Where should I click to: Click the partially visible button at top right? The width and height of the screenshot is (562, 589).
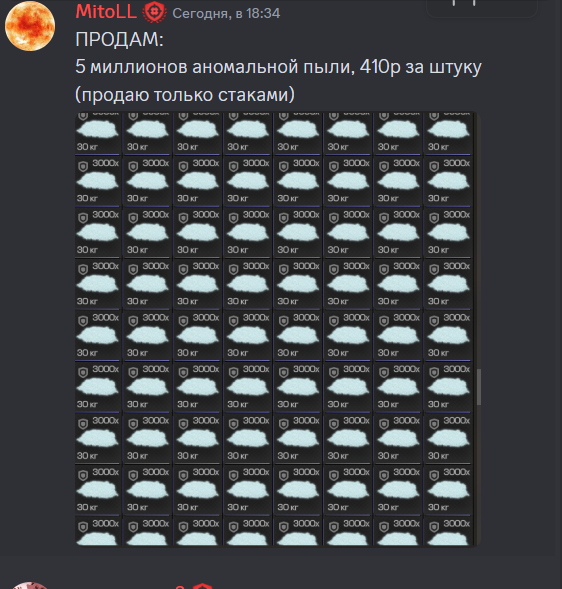pyautogui.click(x=482, y=8)
